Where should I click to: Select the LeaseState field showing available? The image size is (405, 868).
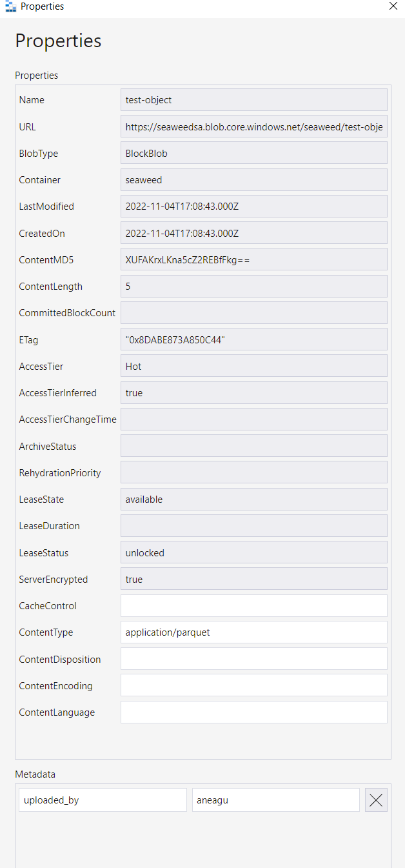point(253,499)
